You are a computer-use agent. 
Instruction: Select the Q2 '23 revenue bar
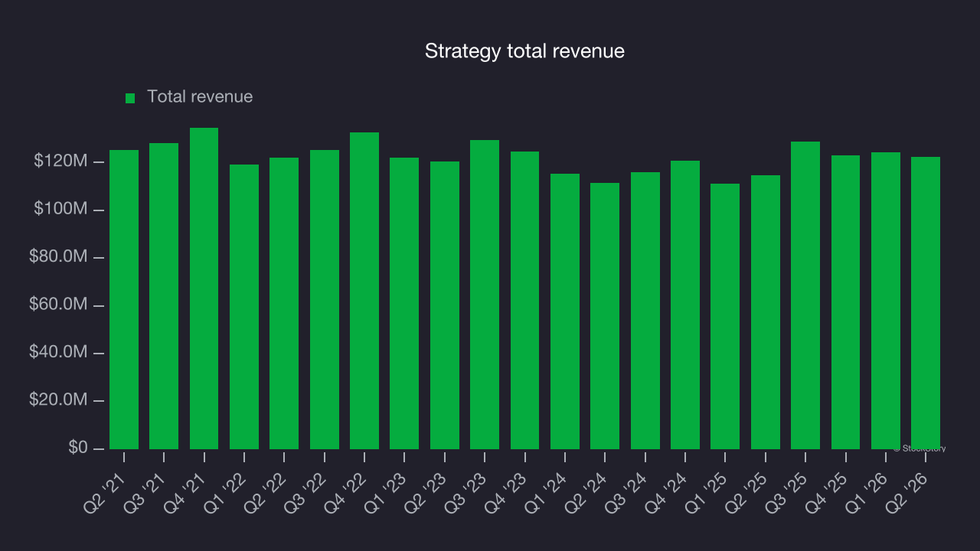pyautogui.click(x=445, y=305)
